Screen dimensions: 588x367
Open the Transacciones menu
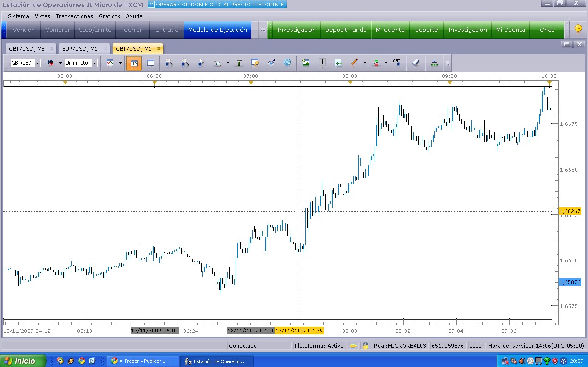pyautogui.click(x=74, y=16)
